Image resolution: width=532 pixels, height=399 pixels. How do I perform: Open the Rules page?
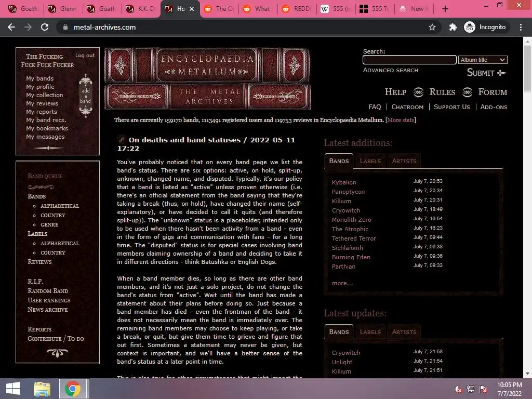coord(442,92)
